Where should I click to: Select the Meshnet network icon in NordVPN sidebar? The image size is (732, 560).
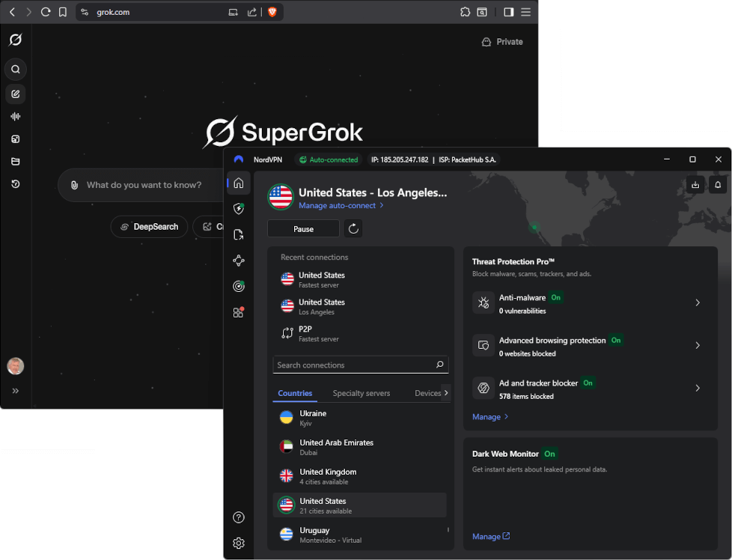(238, 260)
